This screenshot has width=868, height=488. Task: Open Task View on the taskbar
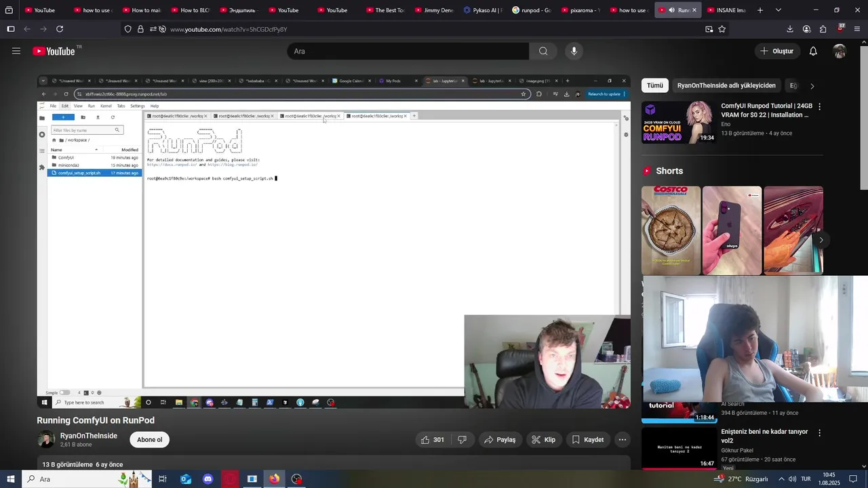163,479
